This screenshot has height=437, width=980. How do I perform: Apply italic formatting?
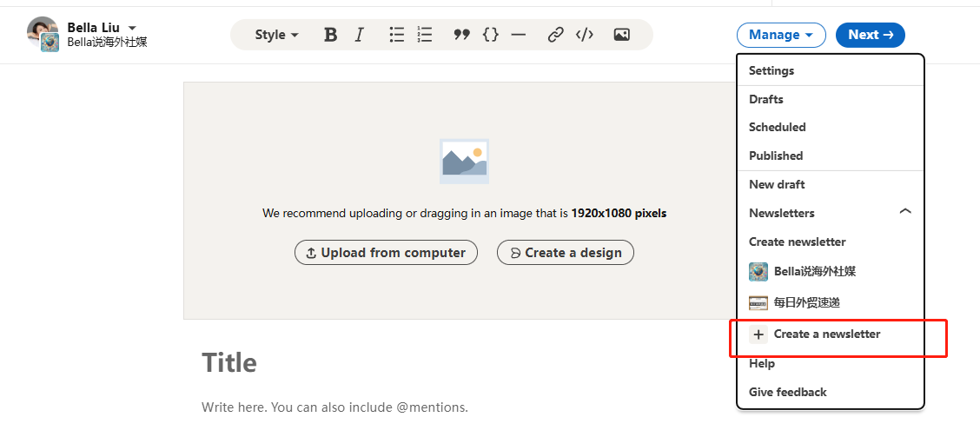click(360, 35)
